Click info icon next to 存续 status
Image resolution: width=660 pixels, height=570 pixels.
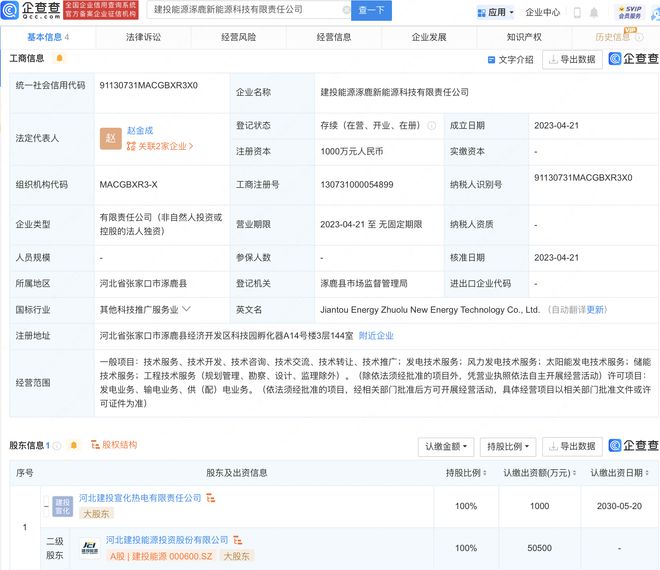(x=431, y=125)
